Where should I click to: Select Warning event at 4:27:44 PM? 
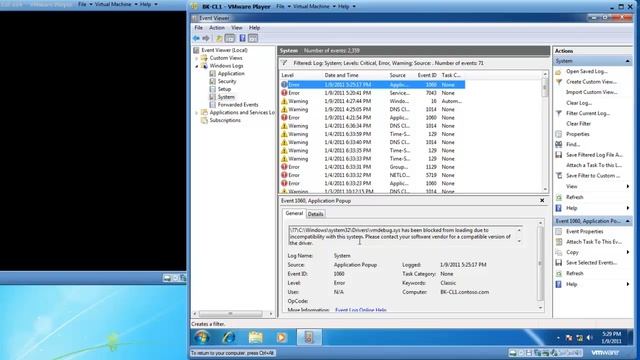coord(372,101)
